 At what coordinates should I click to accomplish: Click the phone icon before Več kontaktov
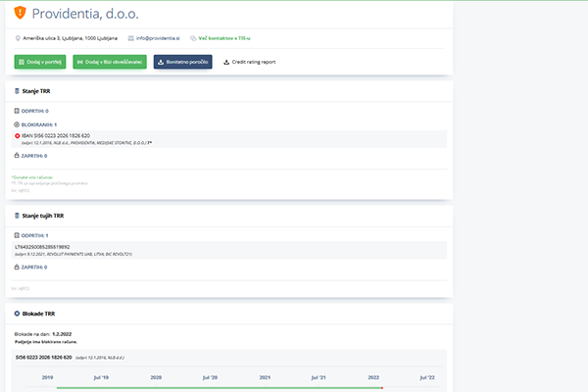click(192, 38)
